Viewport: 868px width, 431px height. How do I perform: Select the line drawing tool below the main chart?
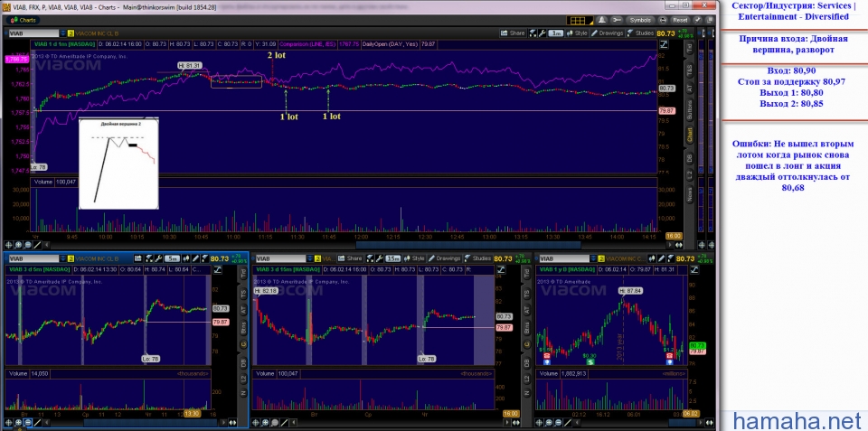point(37,245)
